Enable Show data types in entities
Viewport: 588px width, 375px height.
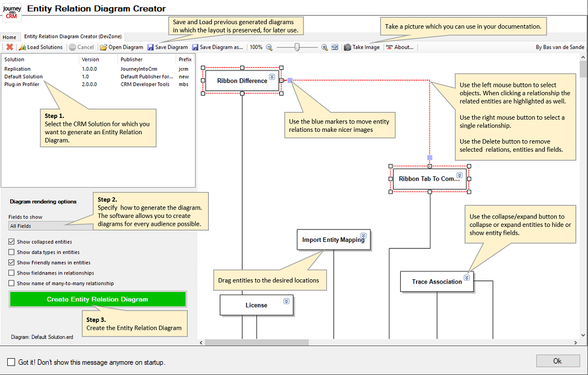(11, 252)
